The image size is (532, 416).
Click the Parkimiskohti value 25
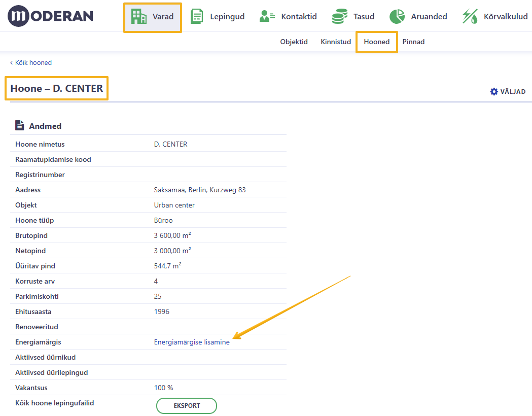coord(158,297)
